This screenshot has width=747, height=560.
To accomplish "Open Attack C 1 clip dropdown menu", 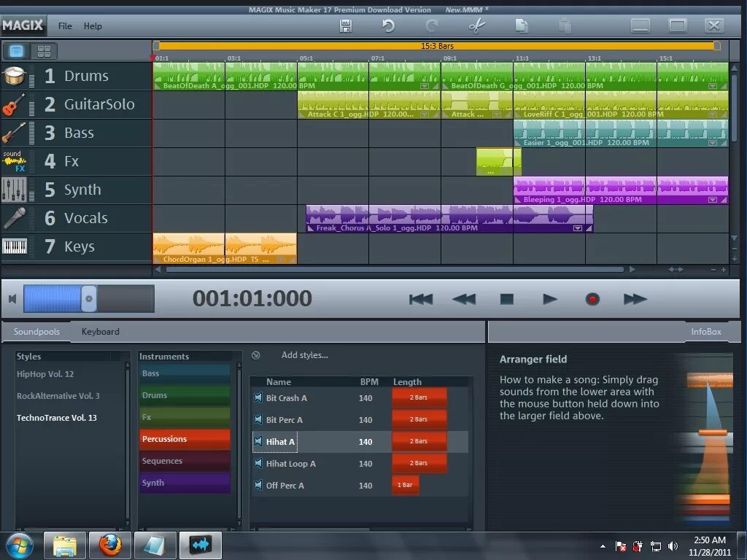I will click(424, 114).
